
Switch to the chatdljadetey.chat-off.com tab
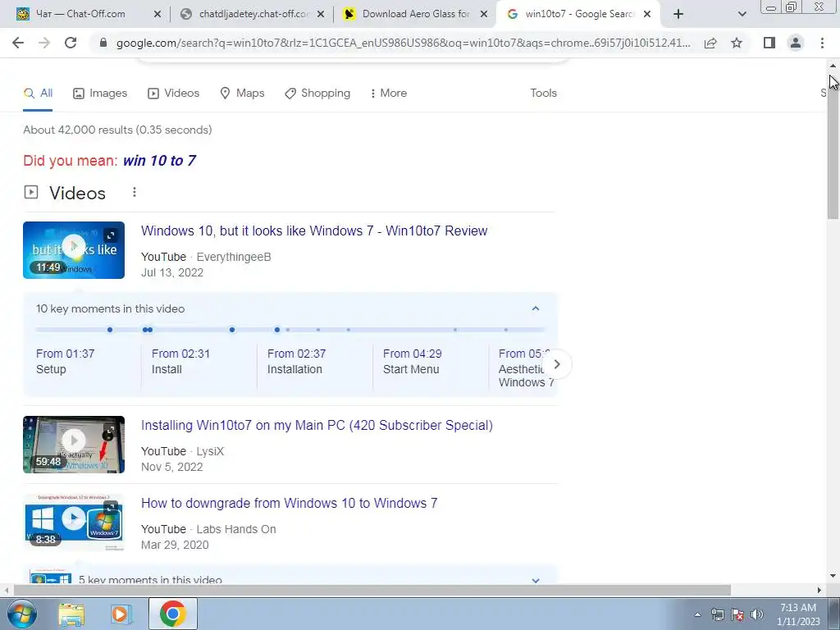point(253,14)
